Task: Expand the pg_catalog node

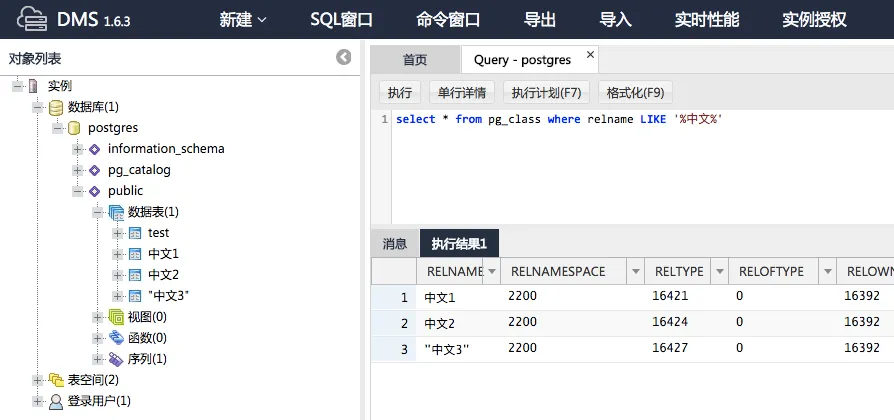Action: pos(78,170)
